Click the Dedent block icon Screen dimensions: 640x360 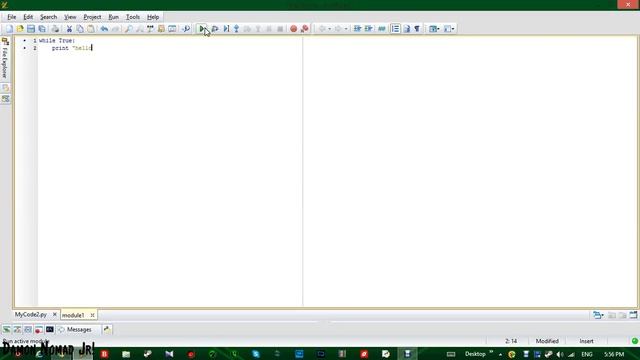(x=369, y=29)
